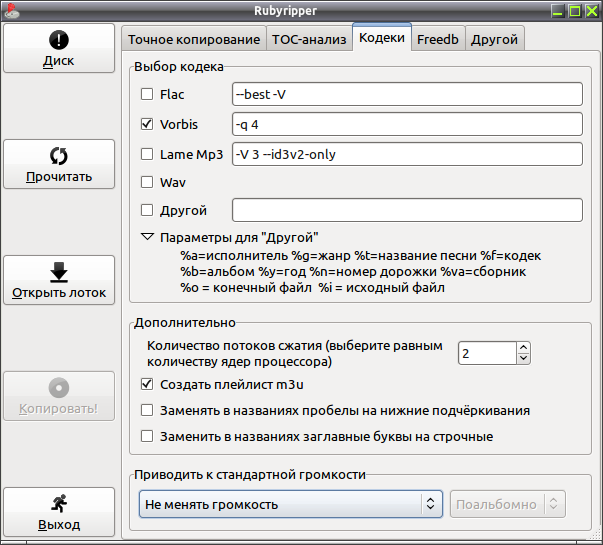
Task: Click the disabled Копировать! disc icon
Action: point(59,388)
